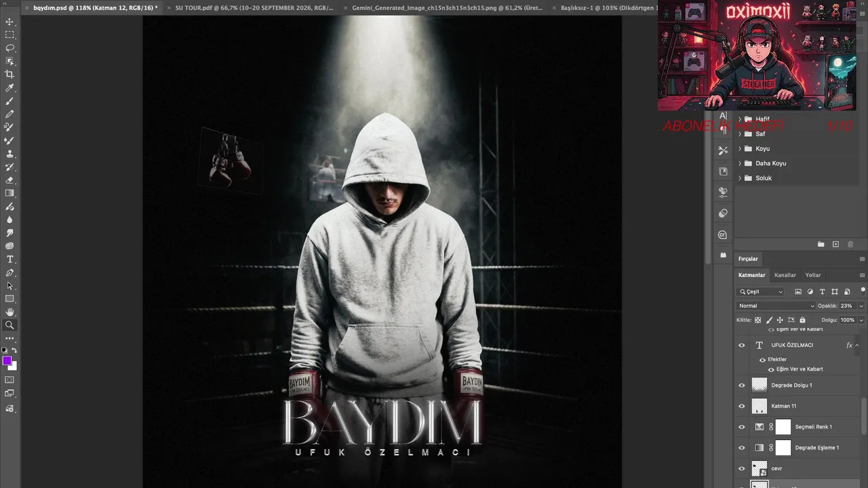
Task: Toggle Efektler visibility under UFUK ÖZELMACI
Action: (762, 360)
